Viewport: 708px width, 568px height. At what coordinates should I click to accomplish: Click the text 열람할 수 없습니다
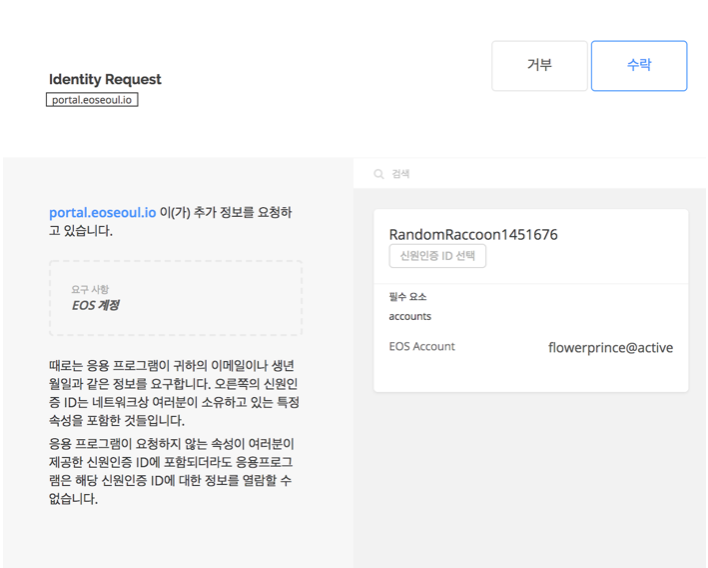[250, 481]
